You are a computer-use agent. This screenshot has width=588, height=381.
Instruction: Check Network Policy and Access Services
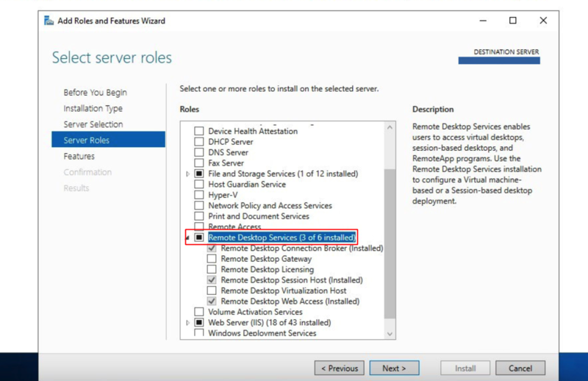(x=199, y=205)
